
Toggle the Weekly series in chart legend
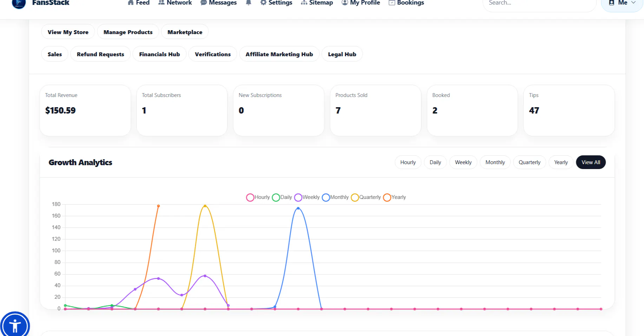click(x=307, y=198)
